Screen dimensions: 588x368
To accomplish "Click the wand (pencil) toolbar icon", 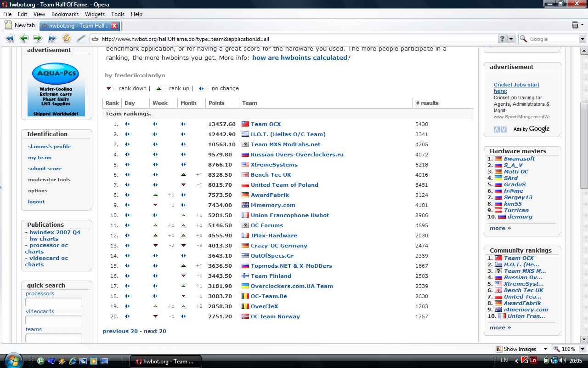I will (81, 39).
